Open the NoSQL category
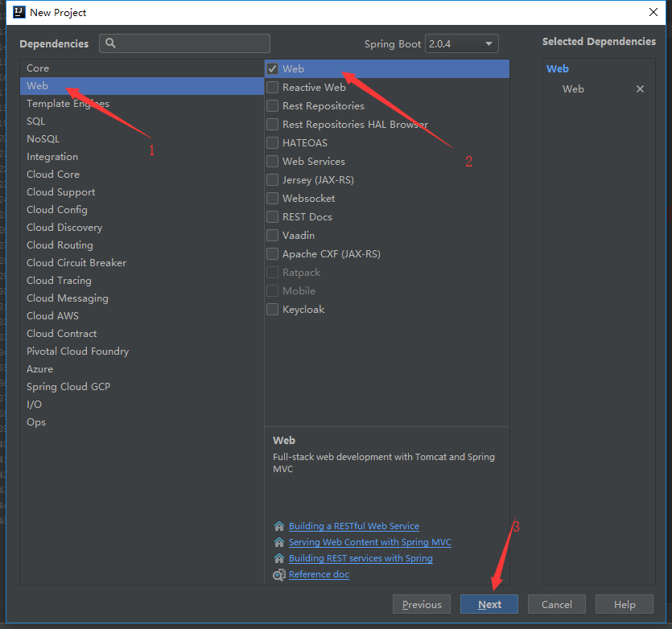 [x=142, y=139]
